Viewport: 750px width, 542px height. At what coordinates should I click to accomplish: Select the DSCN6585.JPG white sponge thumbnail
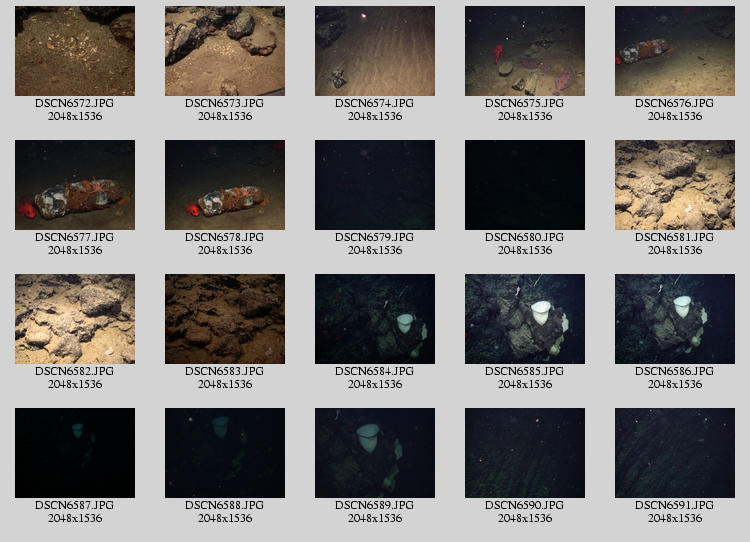(x=525, y=319)
